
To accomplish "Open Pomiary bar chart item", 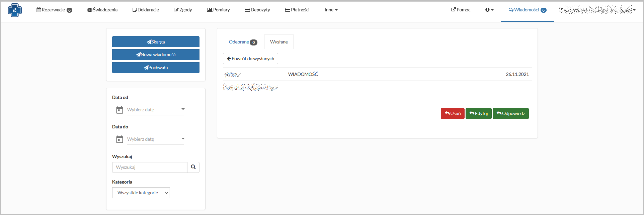I will 218,10.
